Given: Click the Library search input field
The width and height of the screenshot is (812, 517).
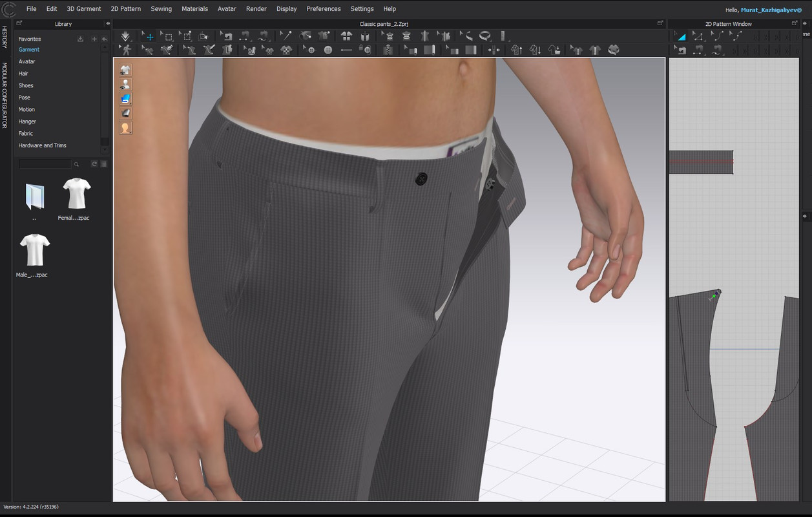Looking at the screenshot, I should (x=45, y=164).
